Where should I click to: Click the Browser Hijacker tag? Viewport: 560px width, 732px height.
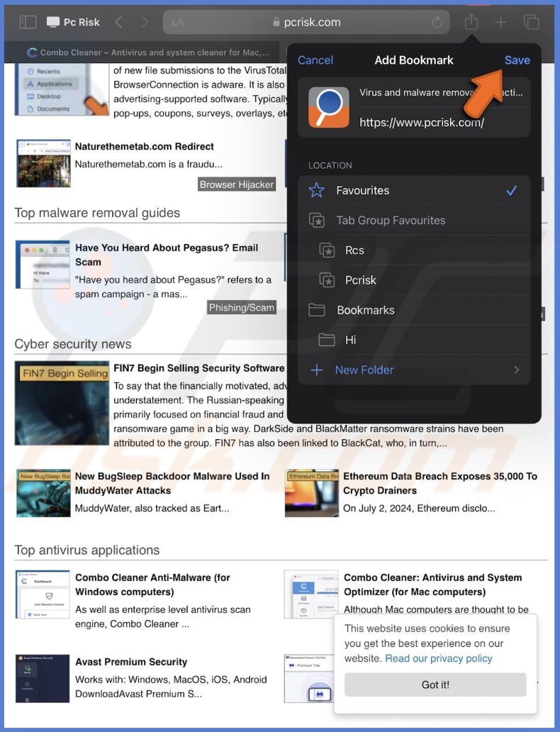237,184
